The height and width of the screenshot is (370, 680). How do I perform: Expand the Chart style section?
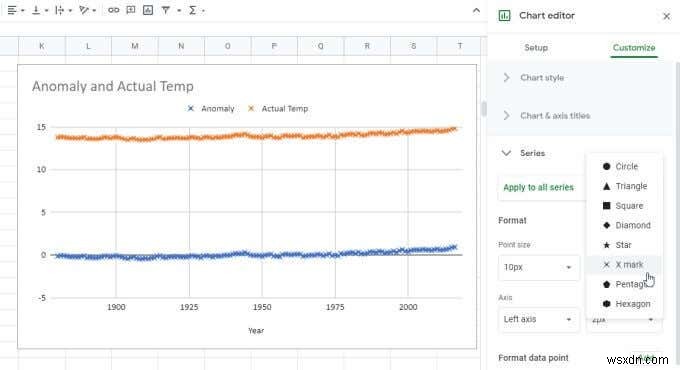(x=579, y=78)
